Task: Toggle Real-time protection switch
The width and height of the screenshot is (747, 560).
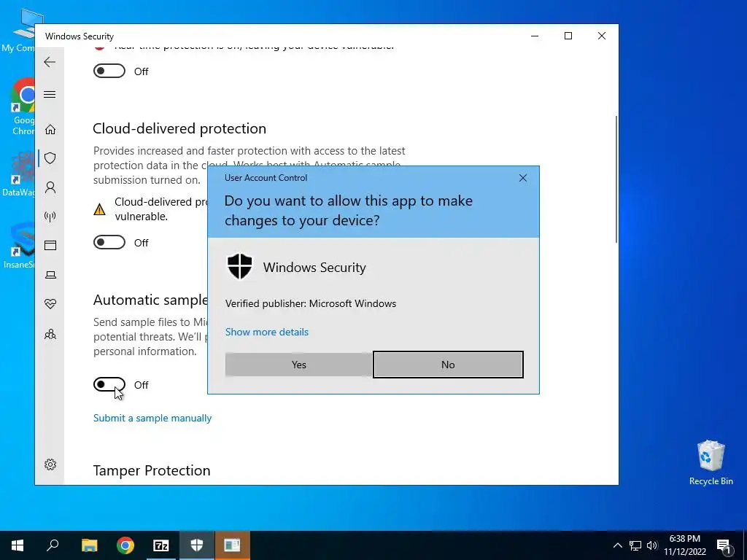Action: 109,71
